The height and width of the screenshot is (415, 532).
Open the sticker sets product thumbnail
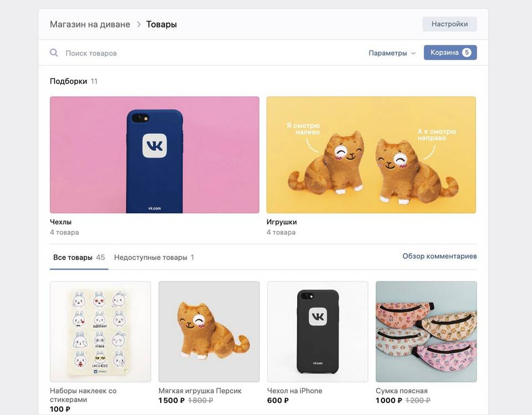[100, 331]
